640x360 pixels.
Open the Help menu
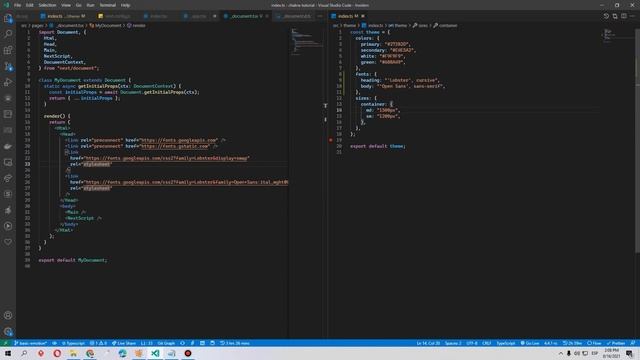click(x=125, y=5)
